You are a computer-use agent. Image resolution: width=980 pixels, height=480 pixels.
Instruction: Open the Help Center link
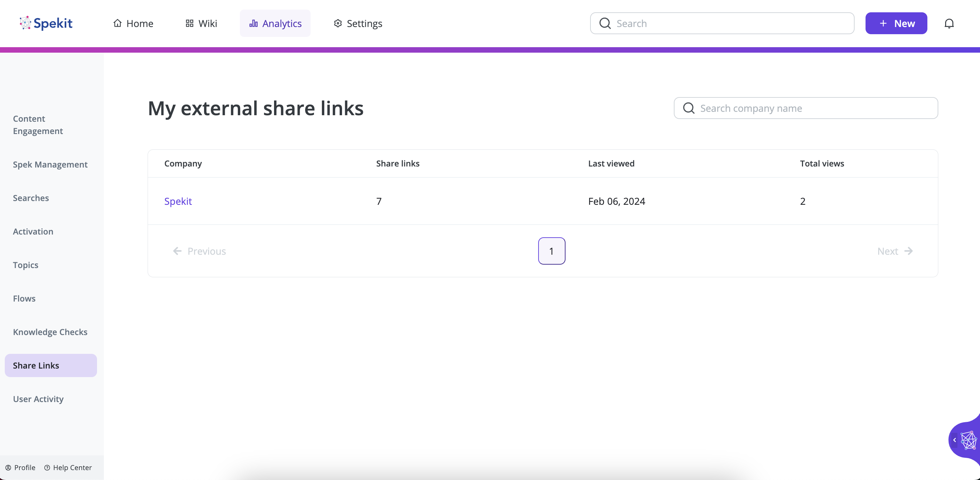tap(68, 467)
